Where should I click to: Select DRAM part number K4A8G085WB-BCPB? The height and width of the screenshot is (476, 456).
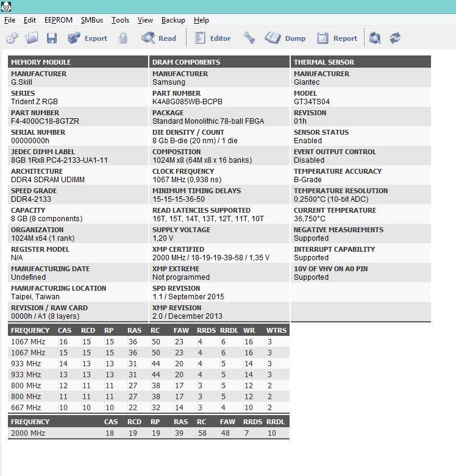[187, 102]
